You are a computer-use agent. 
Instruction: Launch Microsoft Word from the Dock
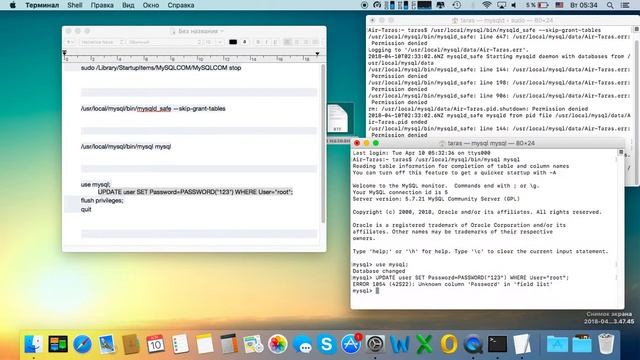click(x=400, y=344)
